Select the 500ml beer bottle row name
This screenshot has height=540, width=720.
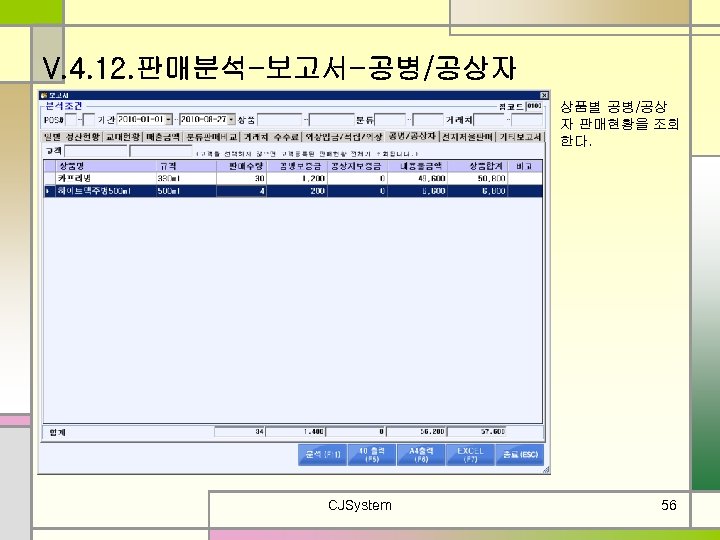pos(105,191)
